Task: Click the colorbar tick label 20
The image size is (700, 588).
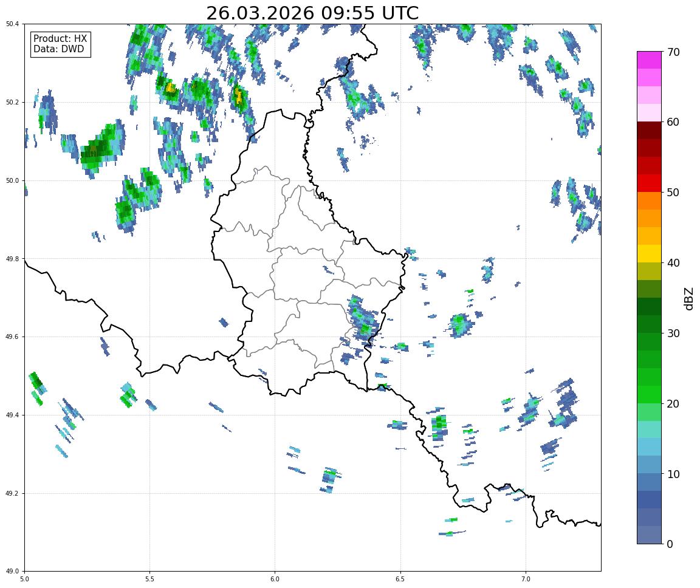Action: coord(673,404)
